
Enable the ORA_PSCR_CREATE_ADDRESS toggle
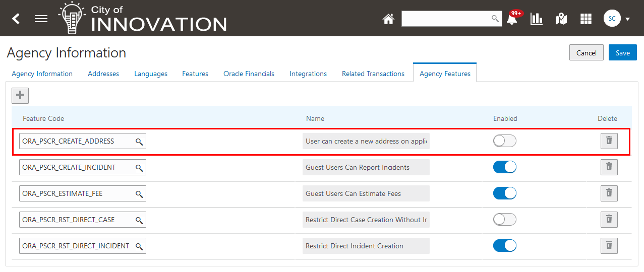click(504, 141)
